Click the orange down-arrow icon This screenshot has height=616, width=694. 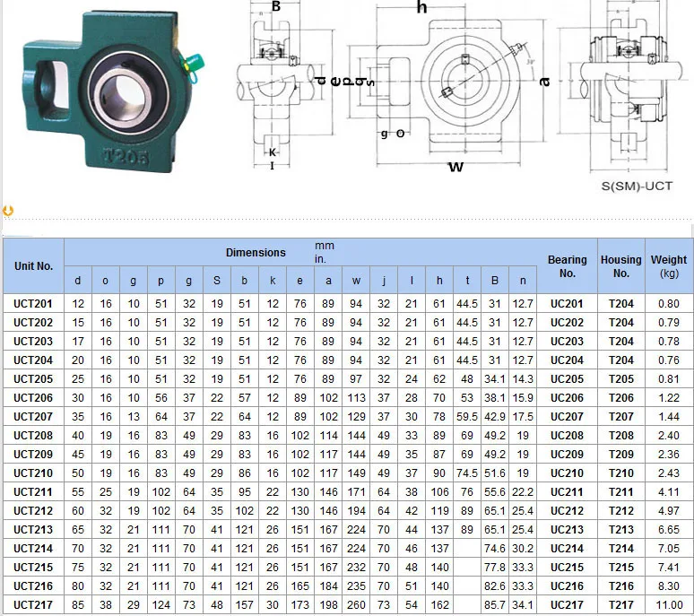[x=8, y=211]
